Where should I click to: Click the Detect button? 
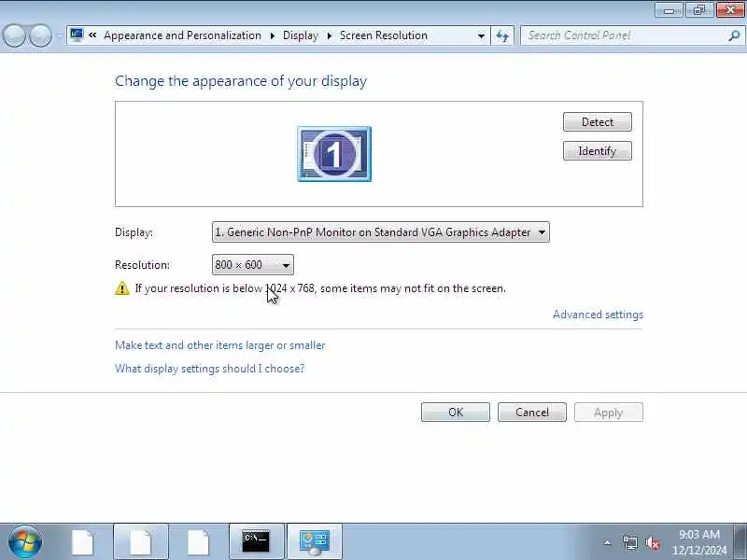click(x=598, y=122)
